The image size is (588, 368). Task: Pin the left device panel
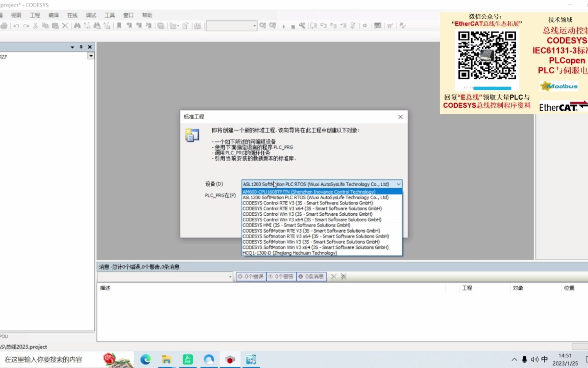point(81,47)
